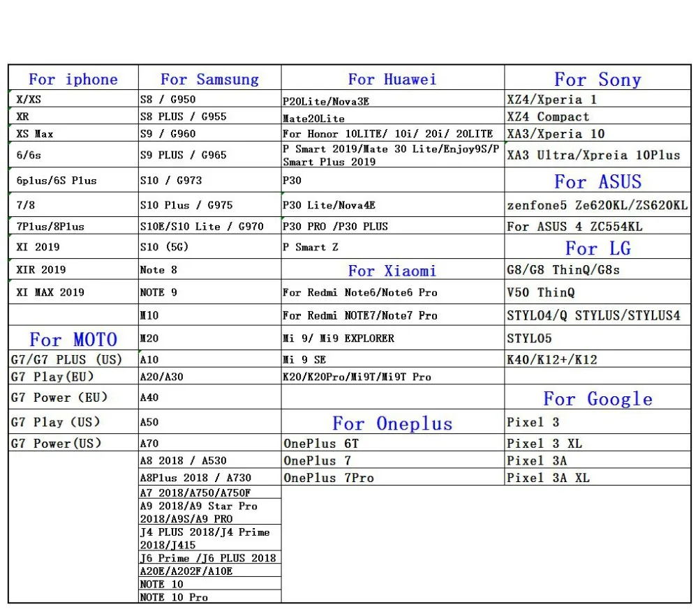Select the 'A50' cell
The height and width of the screenshot is (616, 698).
click(x=209, y=421)
